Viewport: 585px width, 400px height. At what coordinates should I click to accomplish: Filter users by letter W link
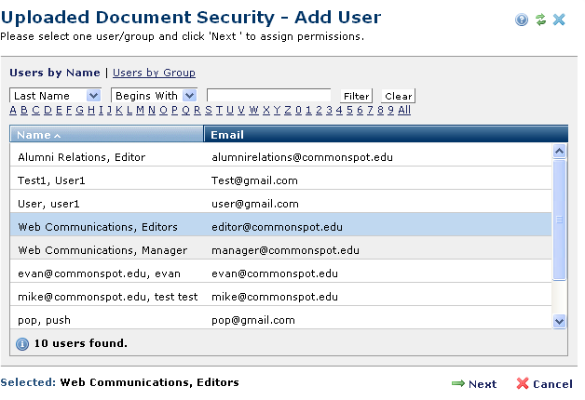point(254,110)
